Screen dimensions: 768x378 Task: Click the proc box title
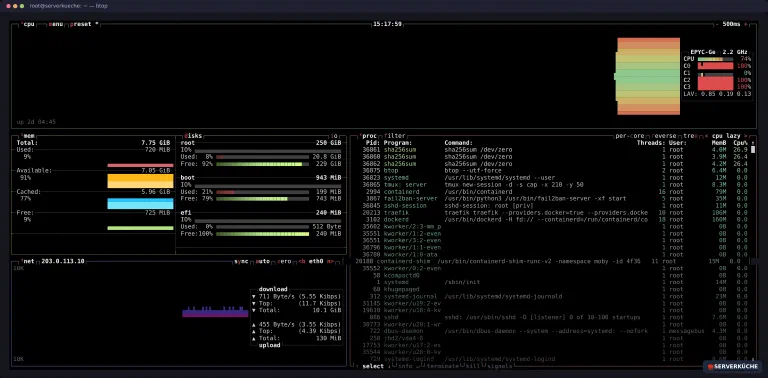369,136
